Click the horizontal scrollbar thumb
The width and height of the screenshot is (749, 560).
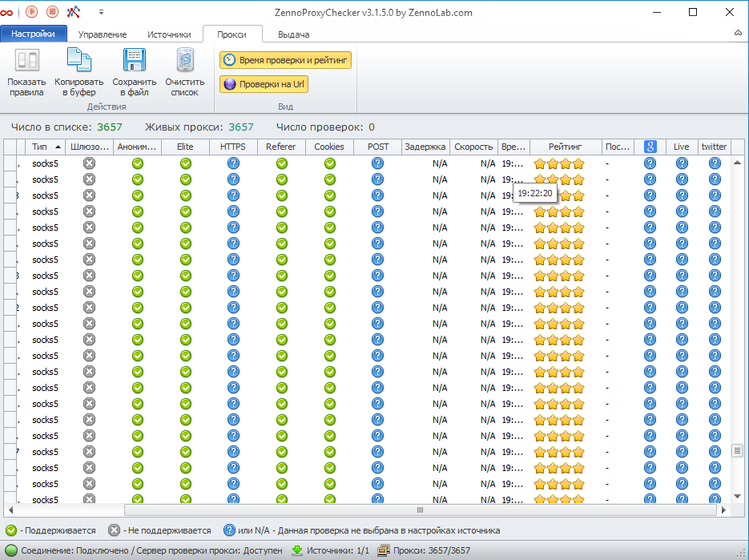pyautogui.click(x=421, y=510)
